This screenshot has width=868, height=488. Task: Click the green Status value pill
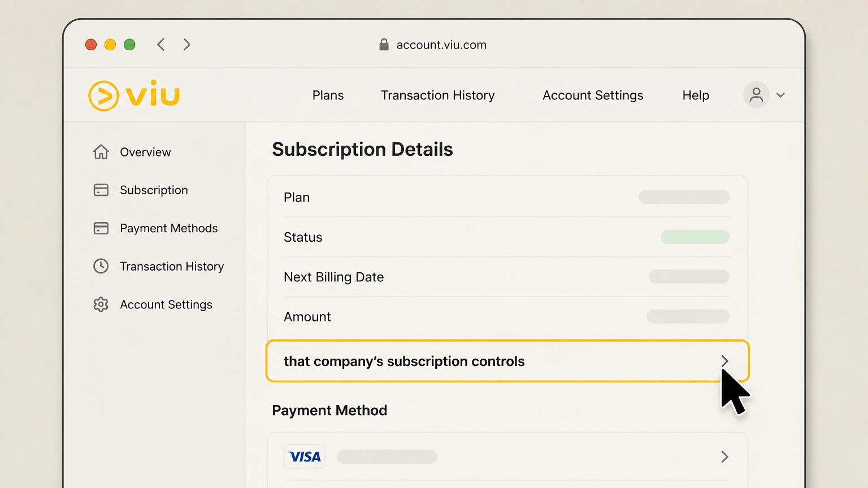point(695,237)
